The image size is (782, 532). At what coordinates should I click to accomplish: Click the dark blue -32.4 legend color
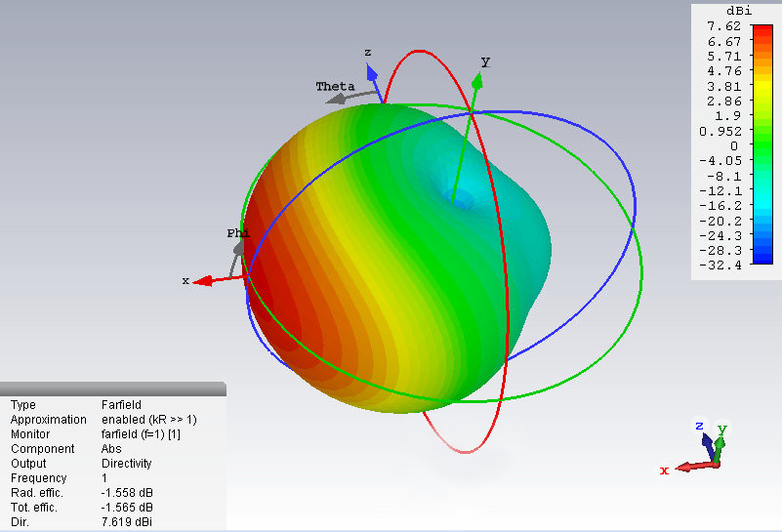click(x=761, y=265)
